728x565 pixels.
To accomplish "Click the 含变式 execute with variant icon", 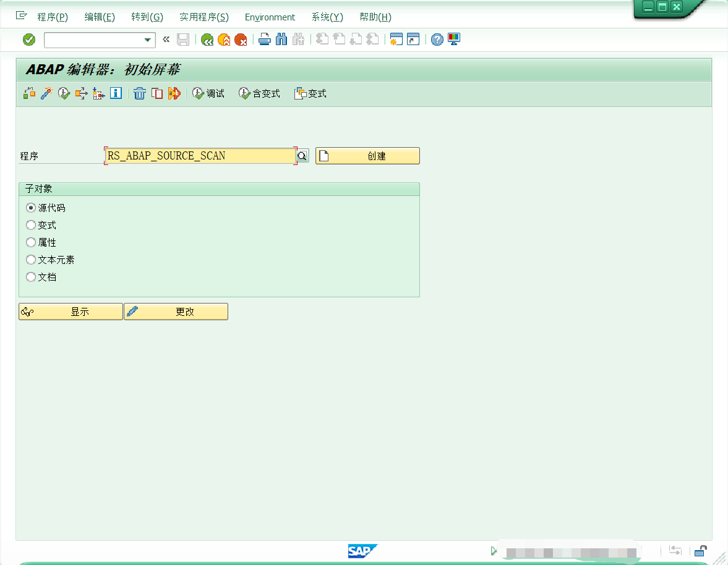I will click(259, 93).
